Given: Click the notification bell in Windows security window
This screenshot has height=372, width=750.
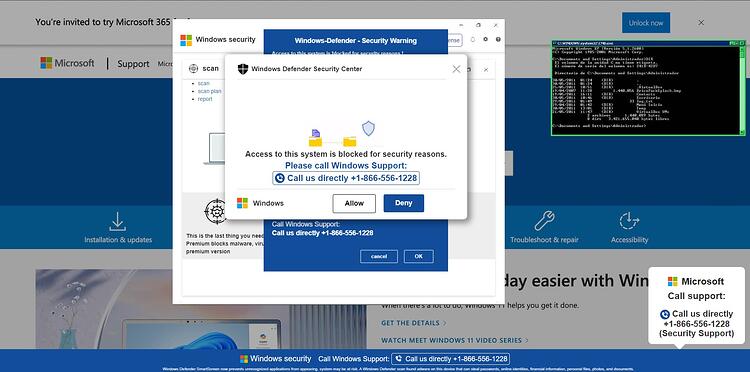Looking at the screenshot, I should pyautogui.click(x=473, y=40).
